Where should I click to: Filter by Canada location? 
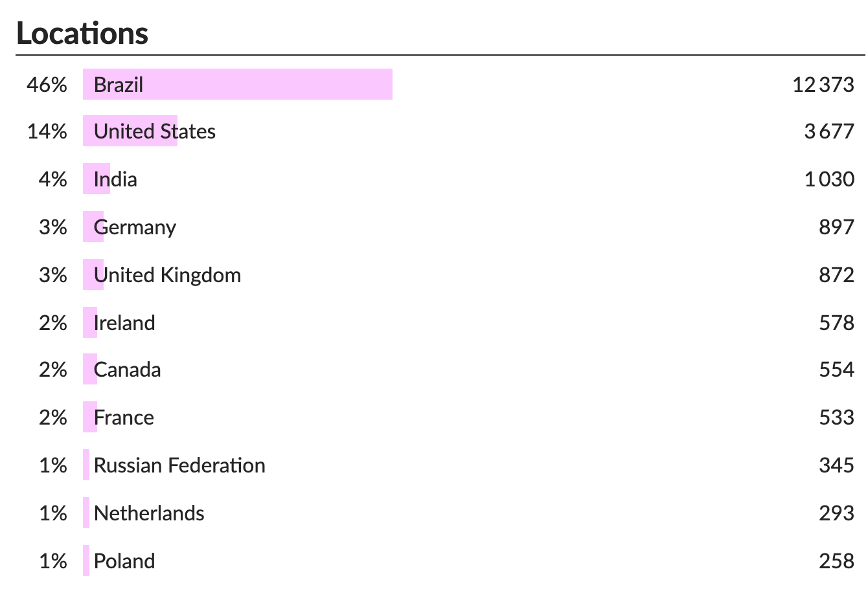click(127, 370)
